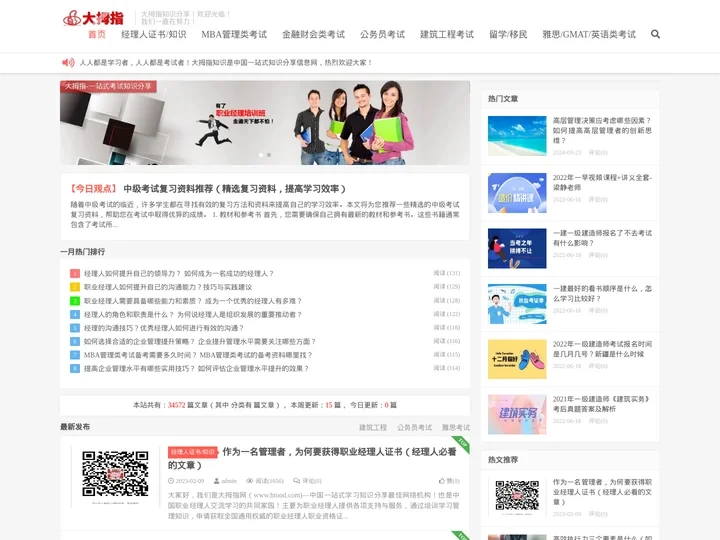Click beach thumbnail in 热门文章
720x540 pixels.
click(x=517, y=136)
